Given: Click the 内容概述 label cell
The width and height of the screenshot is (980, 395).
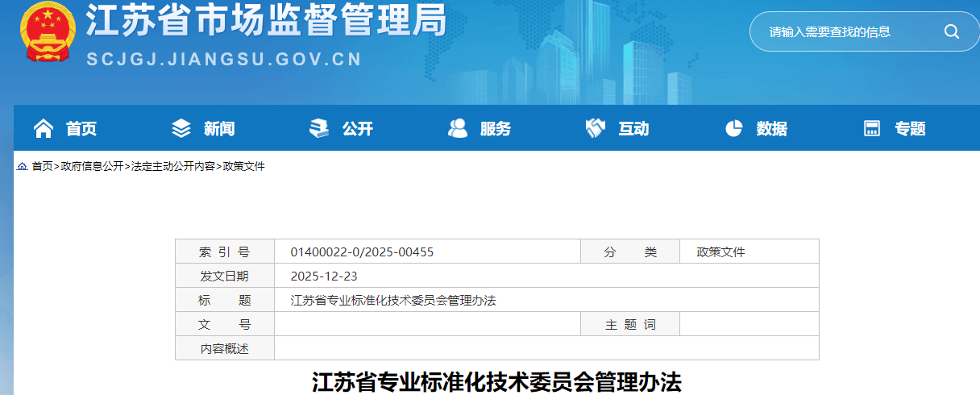Looking at the screenshot, I should pos(225,348).
